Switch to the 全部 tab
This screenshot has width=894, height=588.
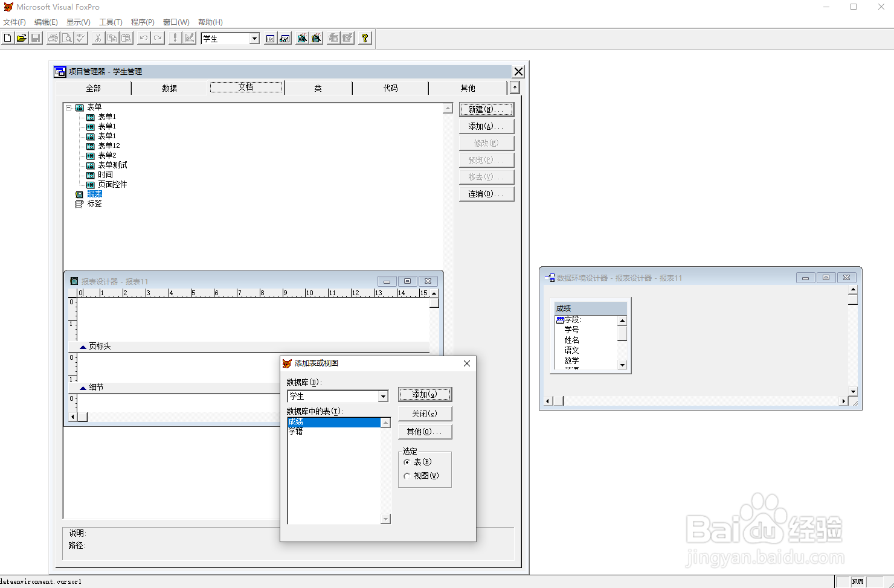coord(93,88)
